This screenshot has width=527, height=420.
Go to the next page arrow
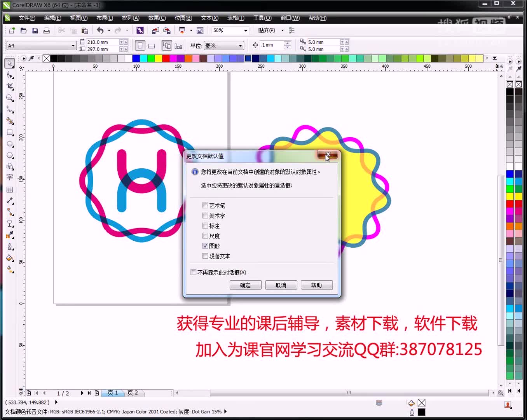82,393
